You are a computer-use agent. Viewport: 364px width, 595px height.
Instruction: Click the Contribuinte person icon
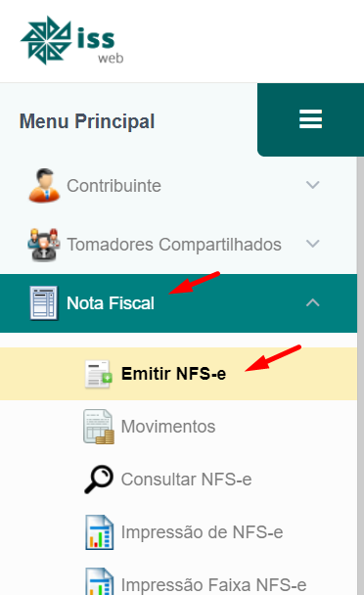(44, 185)
